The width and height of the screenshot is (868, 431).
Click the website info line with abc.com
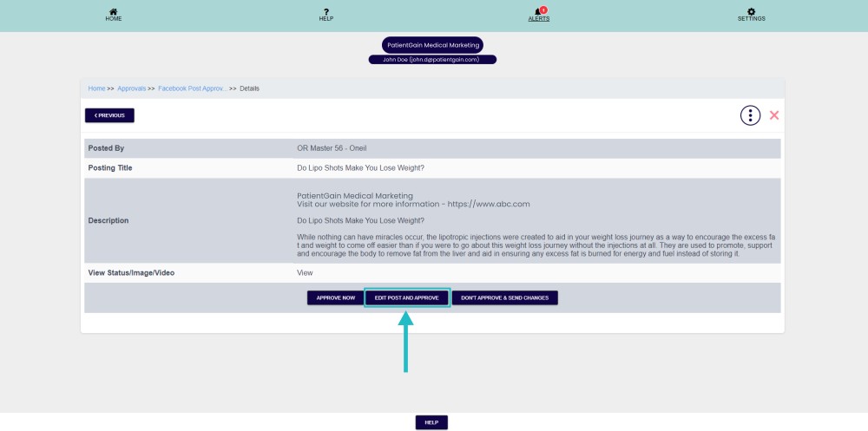click(x=413, y=204)
